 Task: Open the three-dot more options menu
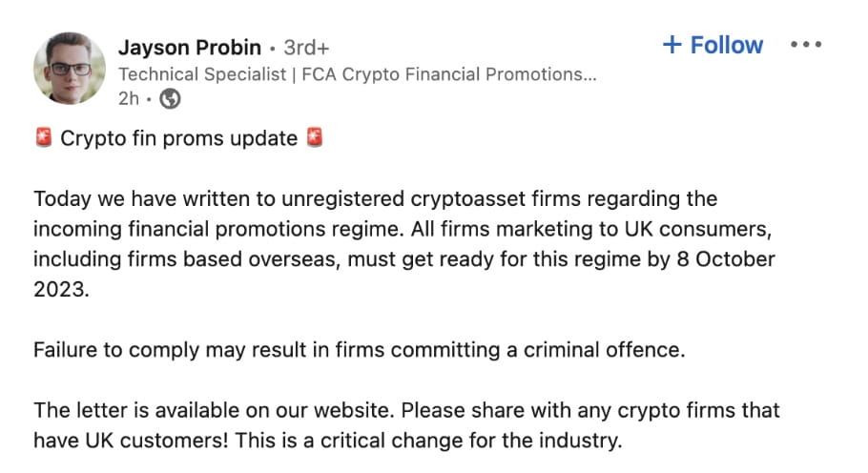point(806,45)
